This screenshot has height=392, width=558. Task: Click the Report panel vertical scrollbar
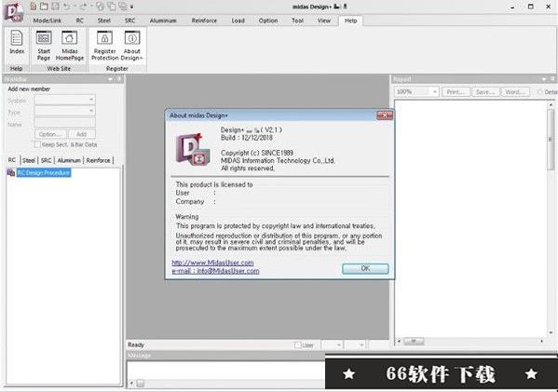[x=551, y=139]
